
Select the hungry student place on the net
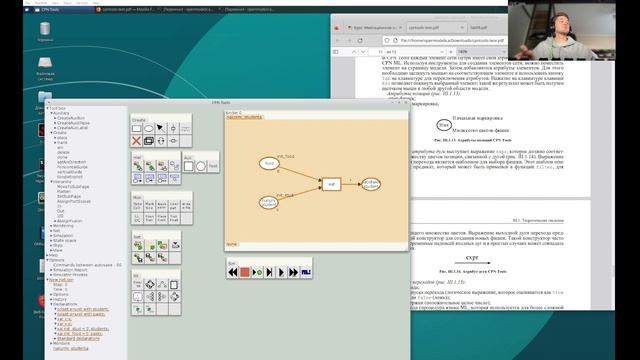click(269, 202)
